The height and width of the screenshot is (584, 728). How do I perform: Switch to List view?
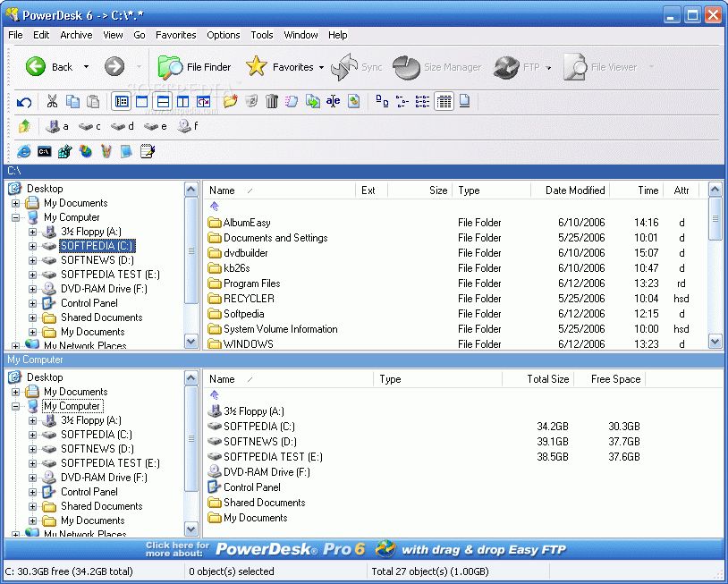[x=422, y=101]
